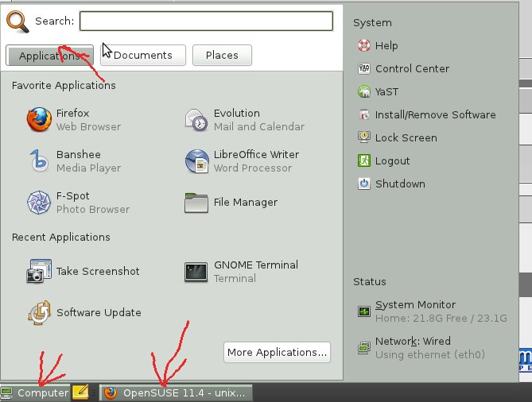Click the 'Take Screenshot' label
Screen dimensions: 532x402
(98, 271)
